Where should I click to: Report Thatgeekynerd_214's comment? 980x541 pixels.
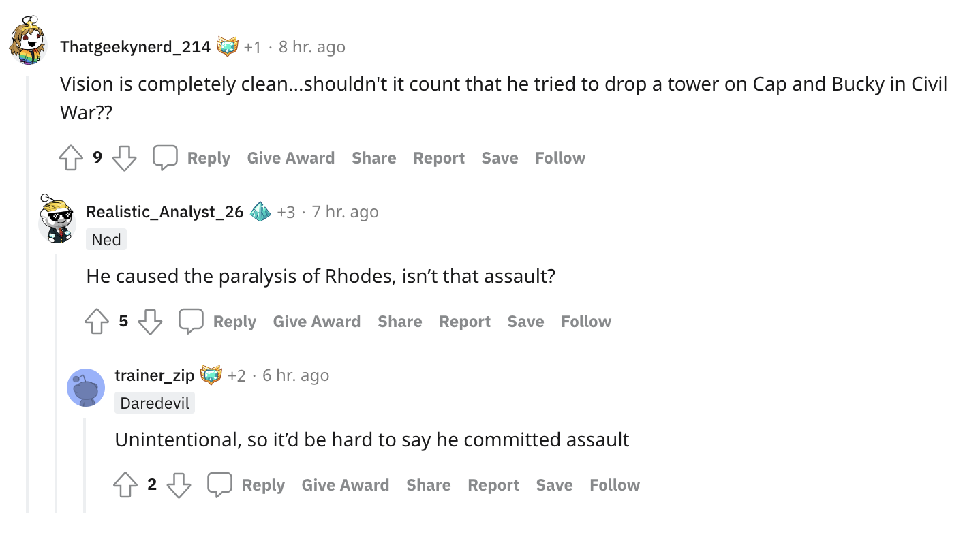439,158
